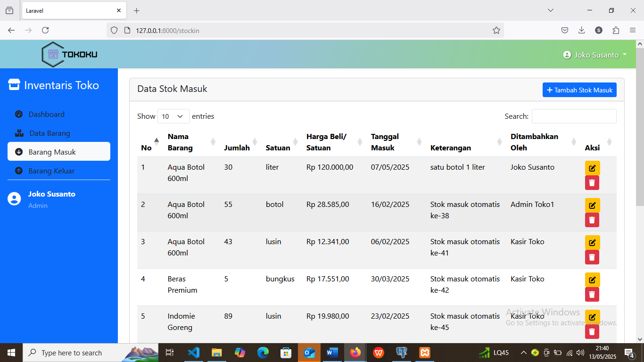Open the Show entries dropdown
The width and height of the screenshot is (644, 362).
173,116
